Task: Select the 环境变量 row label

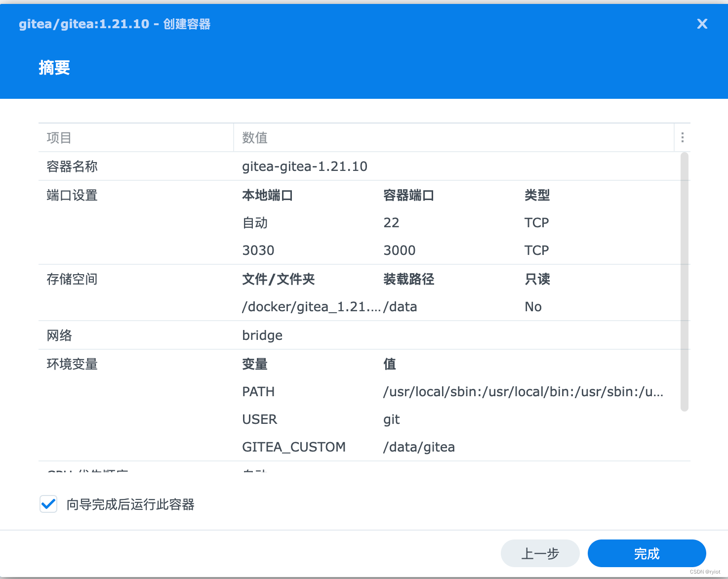Action: click(x=72, y=364)
